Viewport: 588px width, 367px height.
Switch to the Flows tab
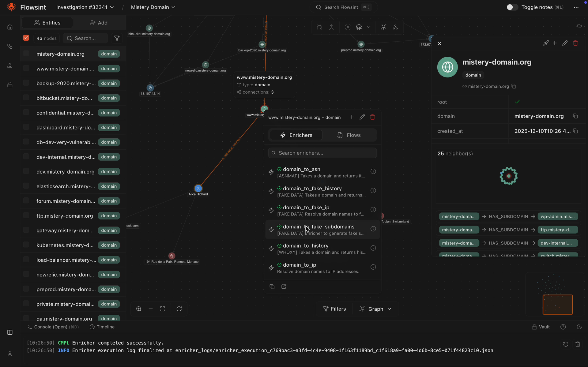pos(349,135)
